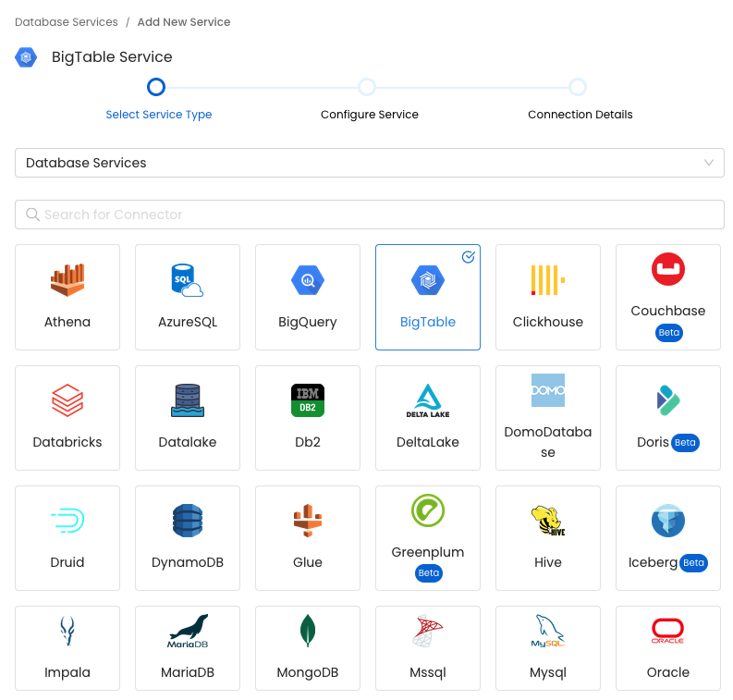Pick the DynamoDB connector icon
This screenshot has width=733, height=700.
point(187,520)
